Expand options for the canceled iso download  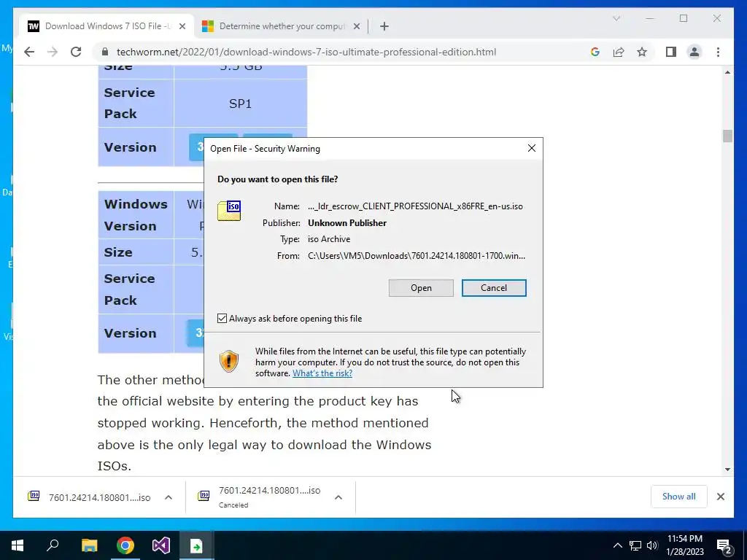click(338, 497)
